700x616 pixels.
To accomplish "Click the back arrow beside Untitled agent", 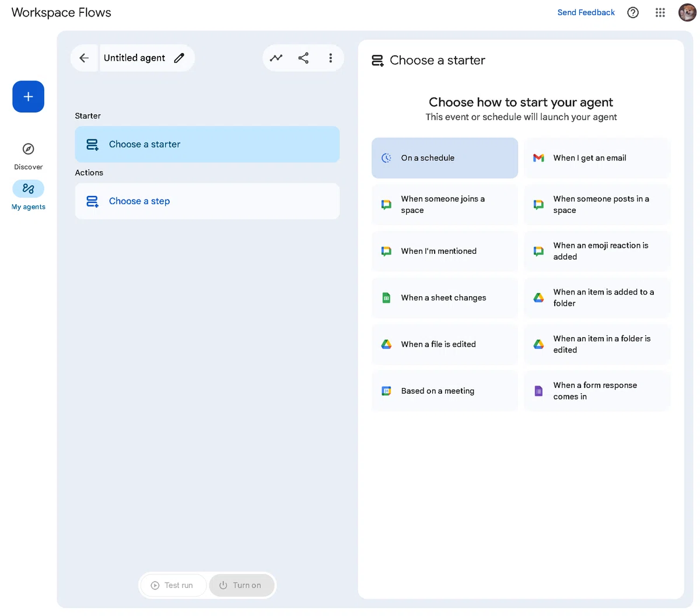I will click(x=84, y=58).
